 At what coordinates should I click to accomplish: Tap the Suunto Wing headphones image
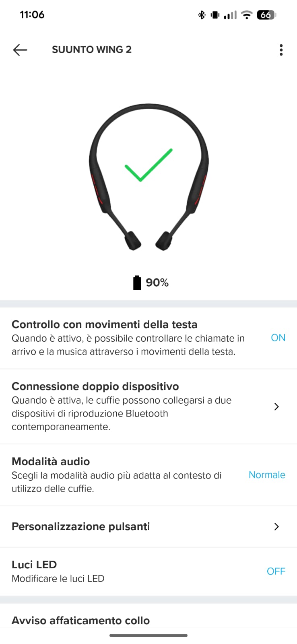click(148, 177)
